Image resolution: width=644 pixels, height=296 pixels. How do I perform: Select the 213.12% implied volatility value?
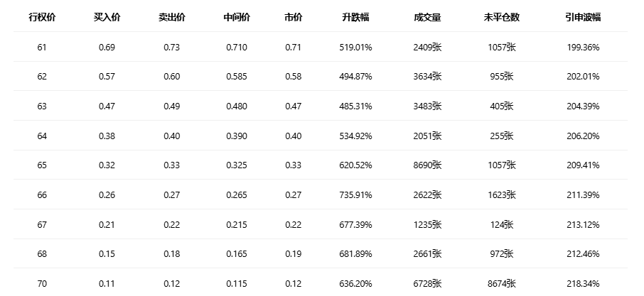point(584,224)
